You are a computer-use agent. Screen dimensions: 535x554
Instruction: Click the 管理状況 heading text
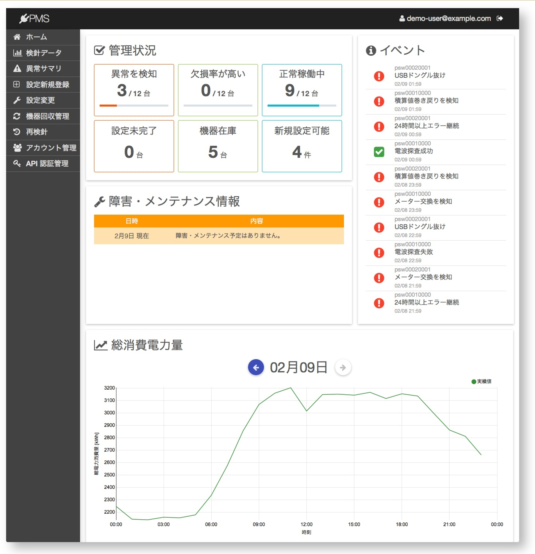(x=133, y=51)
